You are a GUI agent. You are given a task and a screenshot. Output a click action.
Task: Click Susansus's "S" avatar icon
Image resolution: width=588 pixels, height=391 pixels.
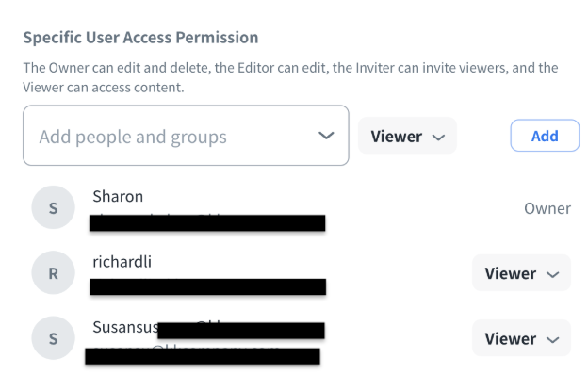pyautogui.click(x=53, y=338)
